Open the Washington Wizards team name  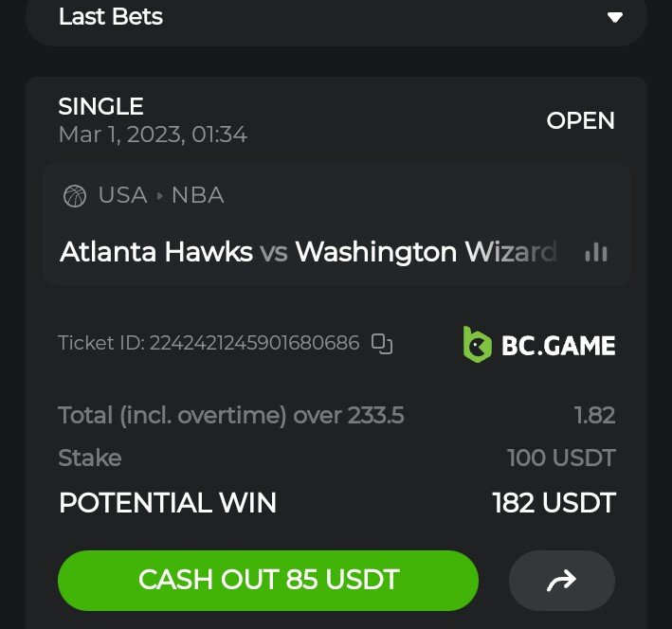[x=427, y=252]
